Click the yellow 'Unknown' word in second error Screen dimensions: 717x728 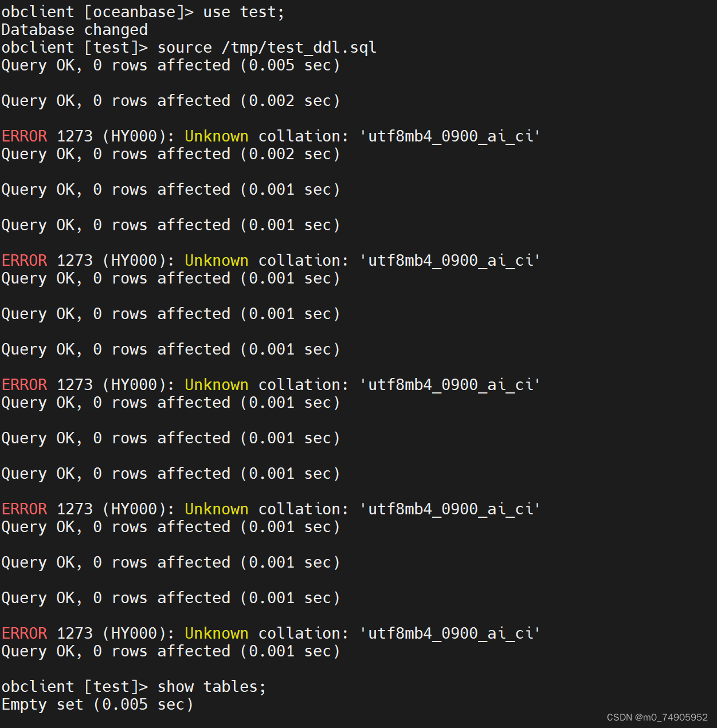click(x=216, y=260)
